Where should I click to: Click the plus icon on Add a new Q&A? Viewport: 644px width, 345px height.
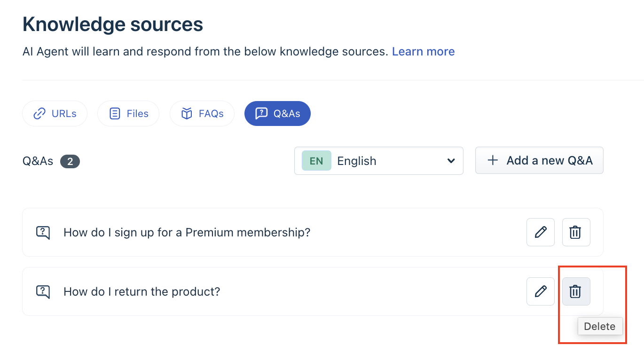[492, 160]
